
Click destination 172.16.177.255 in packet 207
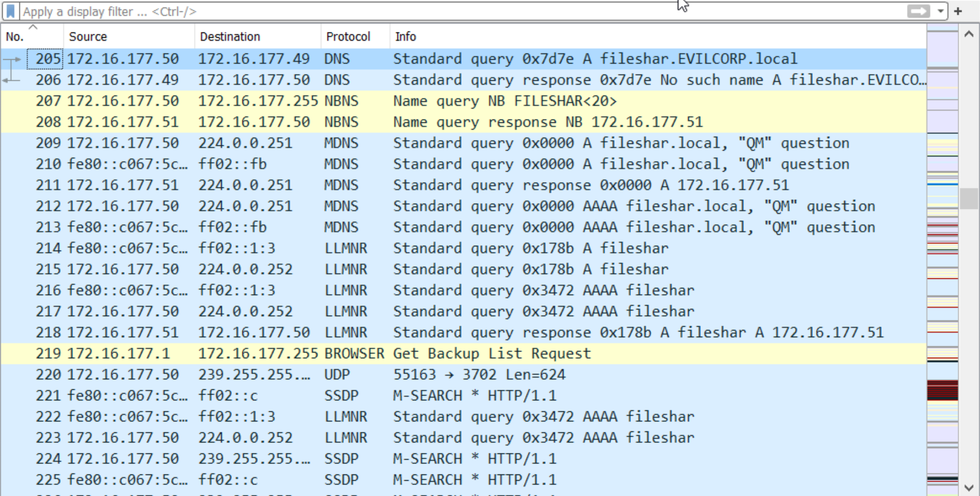point(258,101)
